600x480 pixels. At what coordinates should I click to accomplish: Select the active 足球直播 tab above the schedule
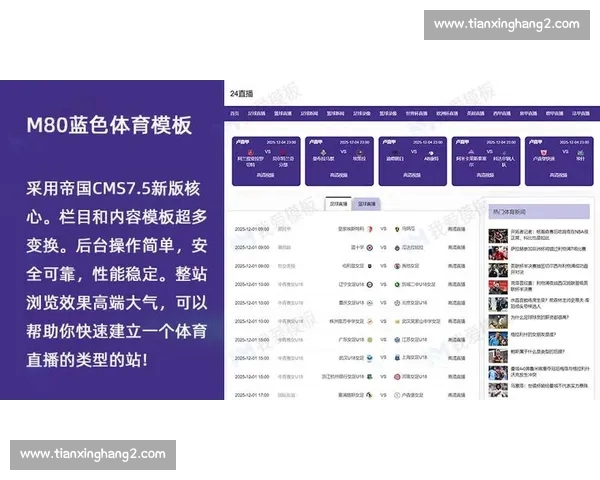coord(339,204)
